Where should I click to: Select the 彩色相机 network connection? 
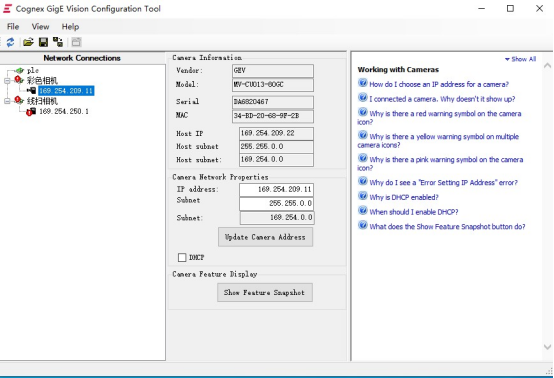tap(42, 81)
